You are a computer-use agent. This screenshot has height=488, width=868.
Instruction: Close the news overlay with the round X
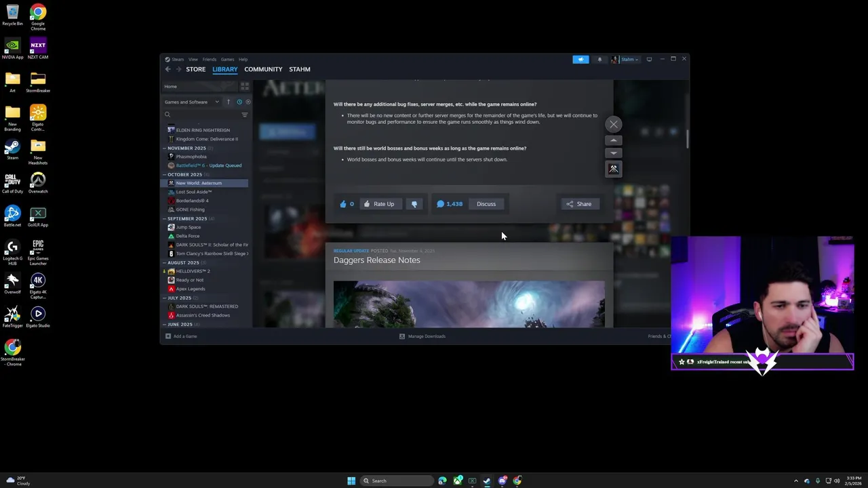pos(614,124)
